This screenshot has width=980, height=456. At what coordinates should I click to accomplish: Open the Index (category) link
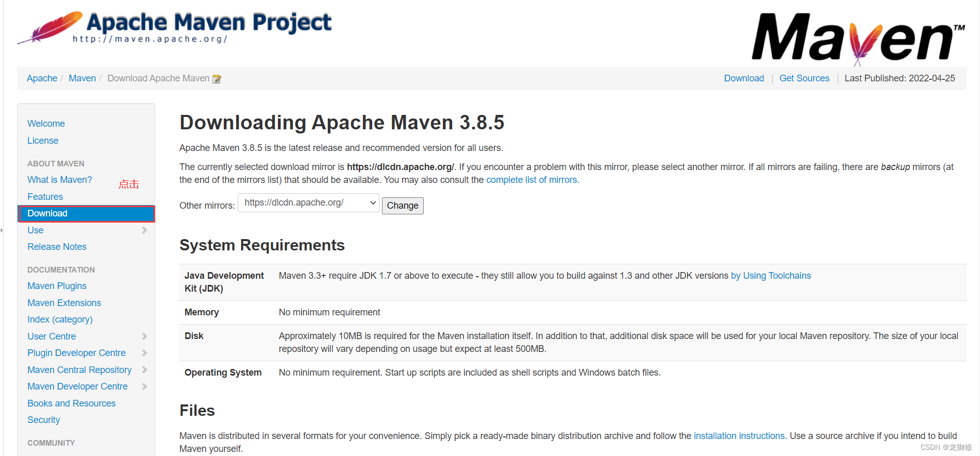[x=60, y=319]
